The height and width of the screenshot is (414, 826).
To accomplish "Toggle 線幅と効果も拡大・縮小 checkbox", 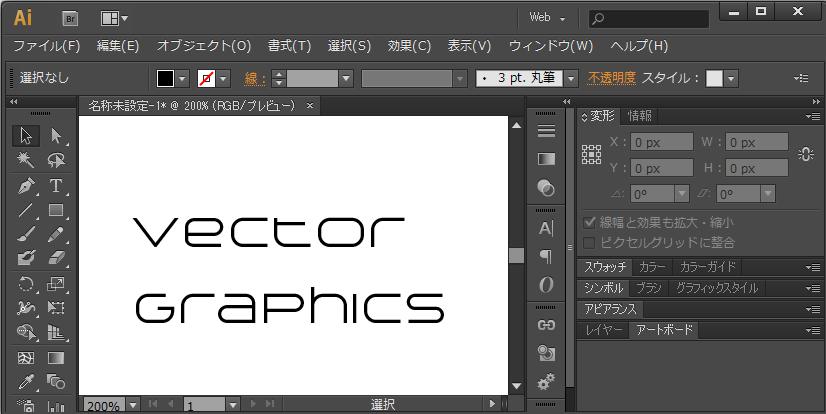I will tap(589, 223).
